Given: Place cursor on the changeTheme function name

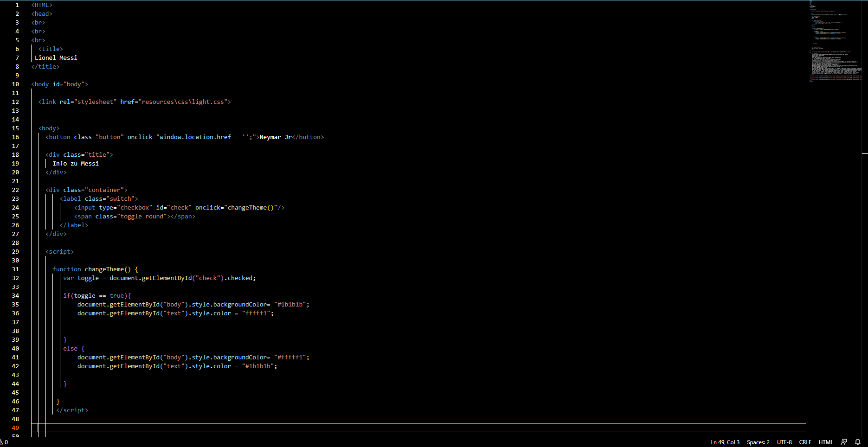Looking at the screenshot, I should click(x=105, y=269).
